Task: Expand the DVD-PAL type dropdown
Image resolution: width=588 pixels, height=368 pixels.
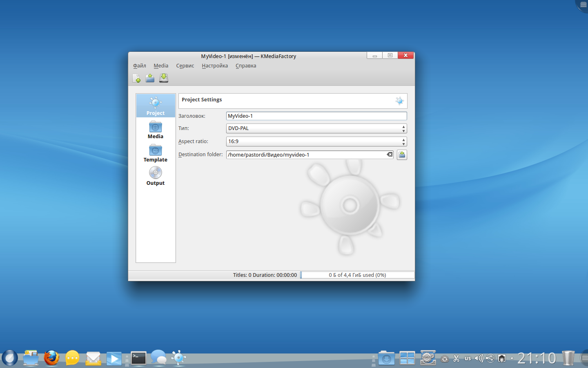Action: (316, 128)
